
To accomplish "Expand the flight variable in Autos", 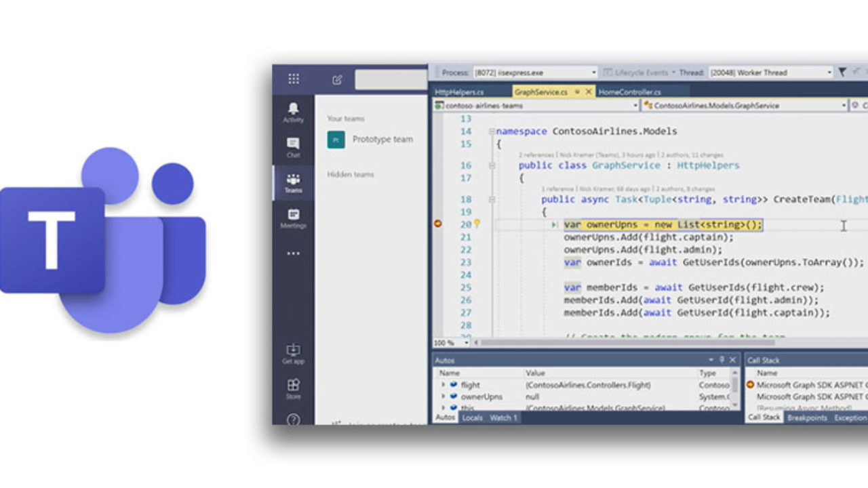I will pos(443,385).
